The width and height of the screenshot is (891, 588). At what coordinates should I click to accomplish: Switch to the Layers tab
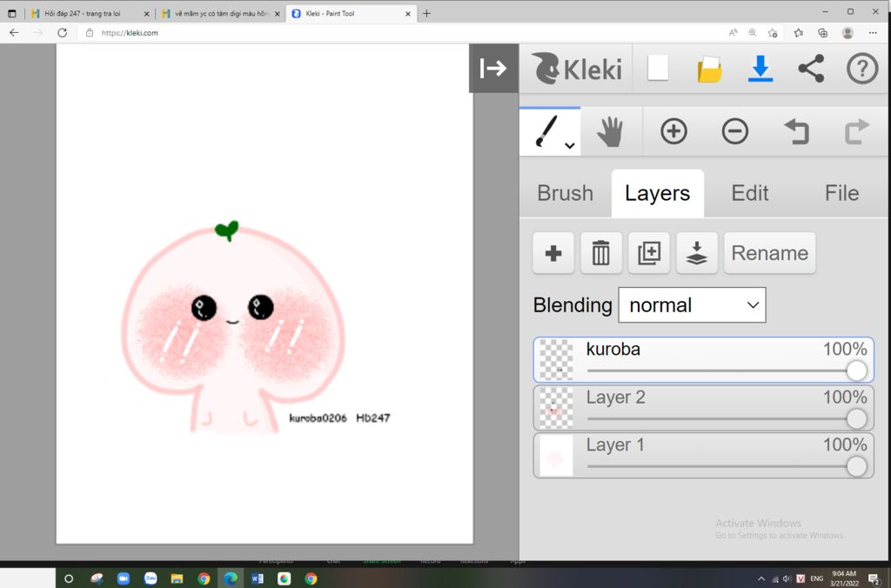tap(658, 193)
